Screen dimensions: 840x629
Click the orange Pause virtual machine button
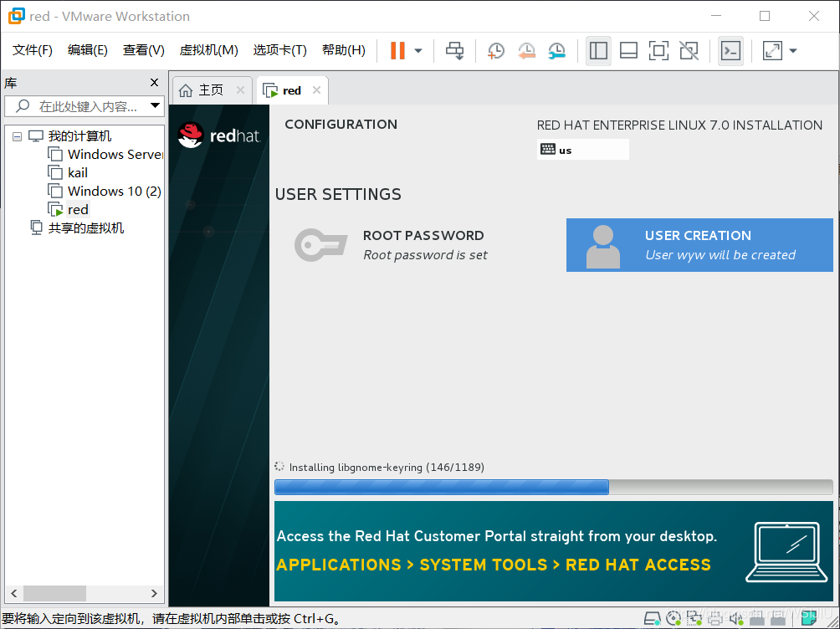(x=397, y=51)
